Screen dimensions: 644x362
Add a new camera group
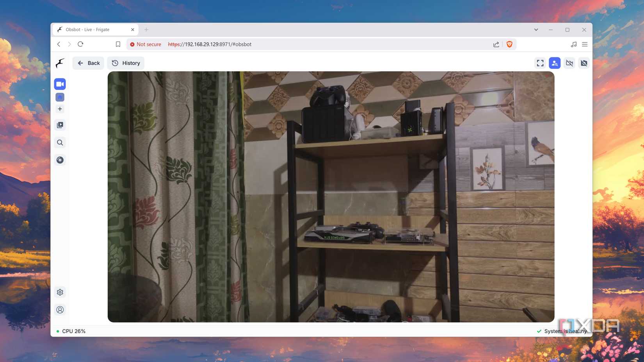coord(60,109)
